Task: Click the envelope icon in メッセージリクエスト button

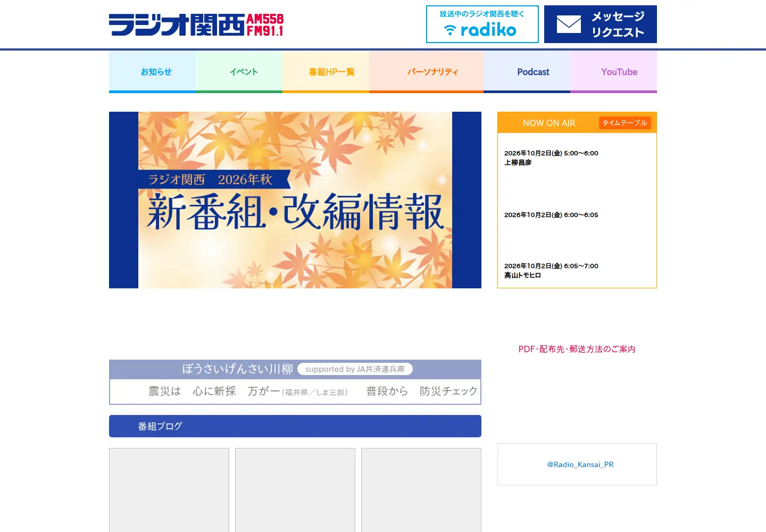Action: [x=569, y=24]
